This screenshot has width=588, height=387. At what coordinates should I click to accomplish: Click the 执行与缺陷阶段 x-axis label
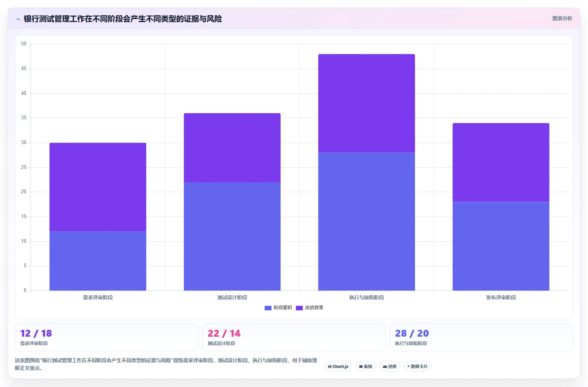pyautogui.click(x=367, y=297)
